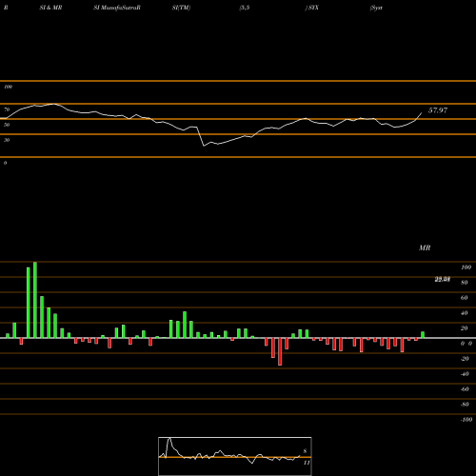
Task: Click the MR axis label -60
Action: [465, 389]
